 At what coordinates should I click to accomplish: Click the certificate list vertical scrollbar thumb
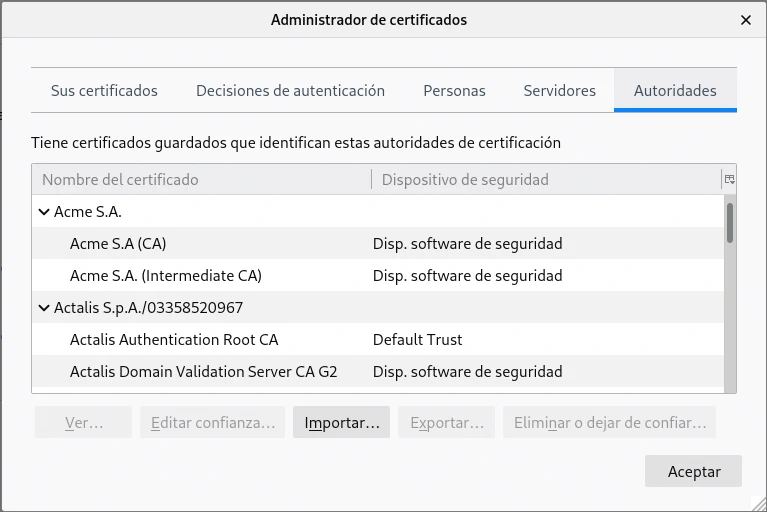pyautogui.click(x=730, y=222)
